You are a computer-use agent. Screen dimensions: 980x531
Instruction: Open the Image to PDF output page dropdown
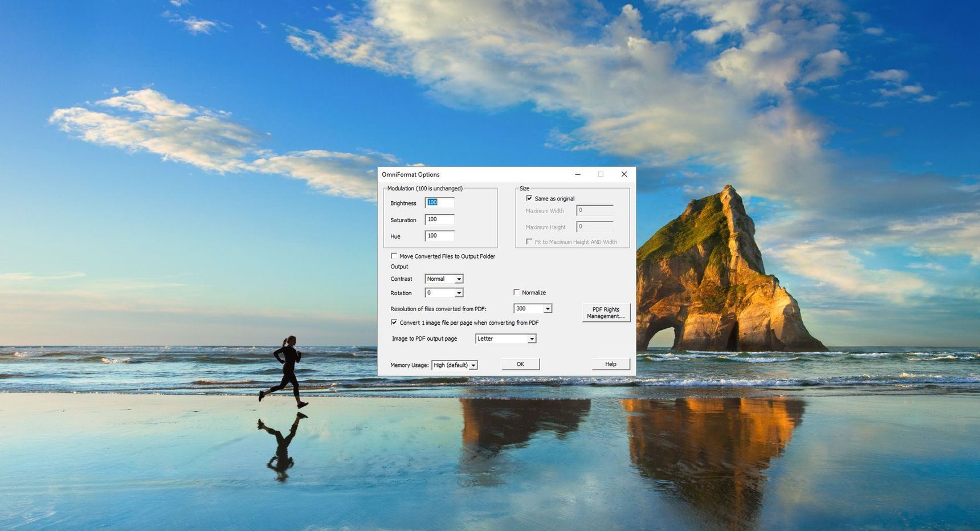coord(505,338)
